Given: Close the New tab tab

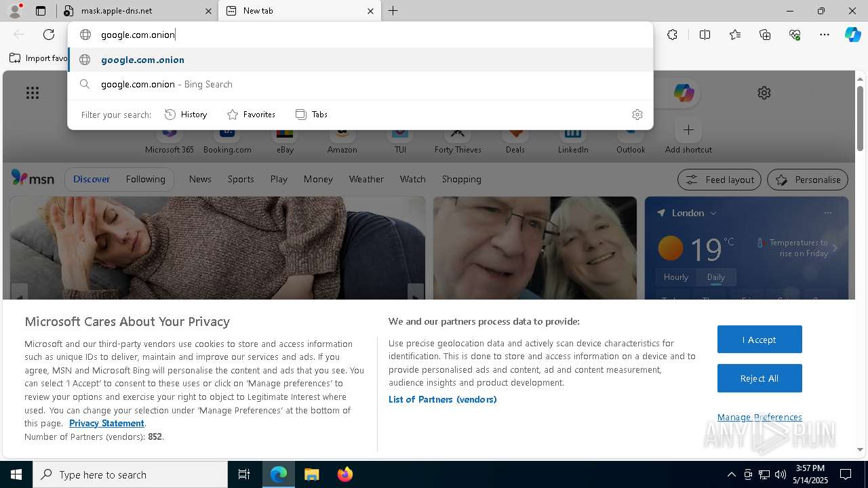Looking at the screenshot, I should click(370, 11).
